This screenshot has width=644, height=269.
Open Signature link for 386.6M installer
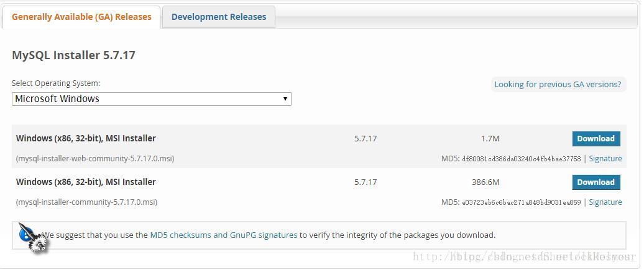(x=605, y=202)
